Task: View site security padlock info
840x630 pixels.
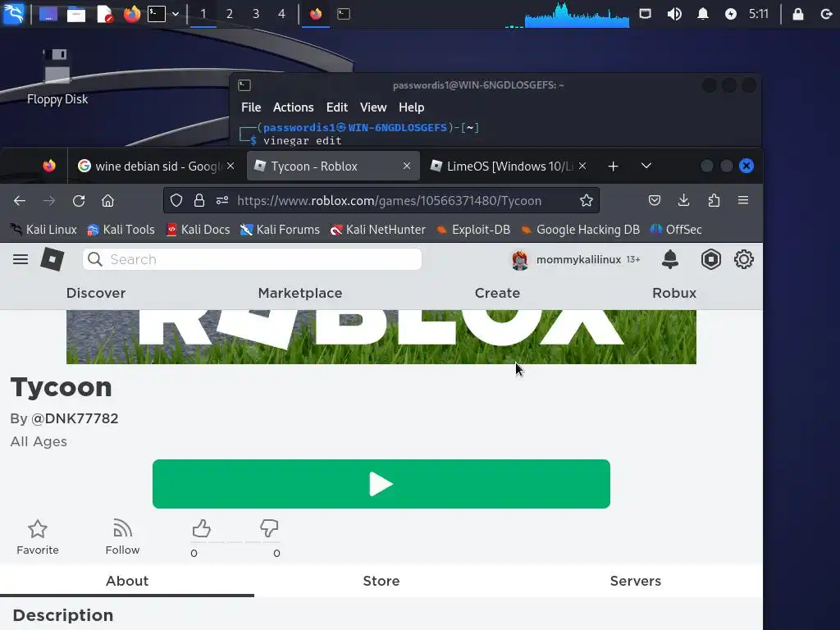Action: (199, 200)
